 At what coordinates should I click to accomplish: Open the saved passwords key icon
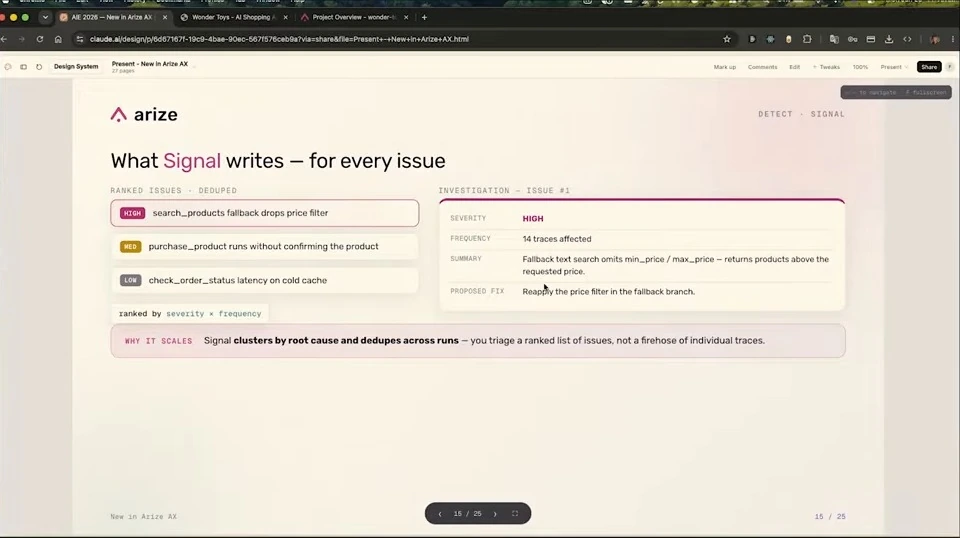point(852,39)
